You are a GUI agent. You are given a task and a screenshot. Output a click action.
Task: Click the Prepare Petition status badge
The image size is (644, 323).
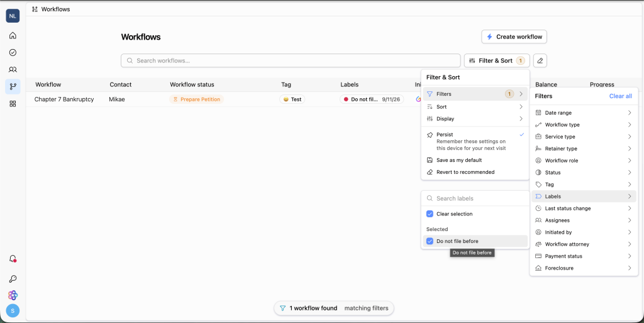pyautogui.click(x=196, y=99)
